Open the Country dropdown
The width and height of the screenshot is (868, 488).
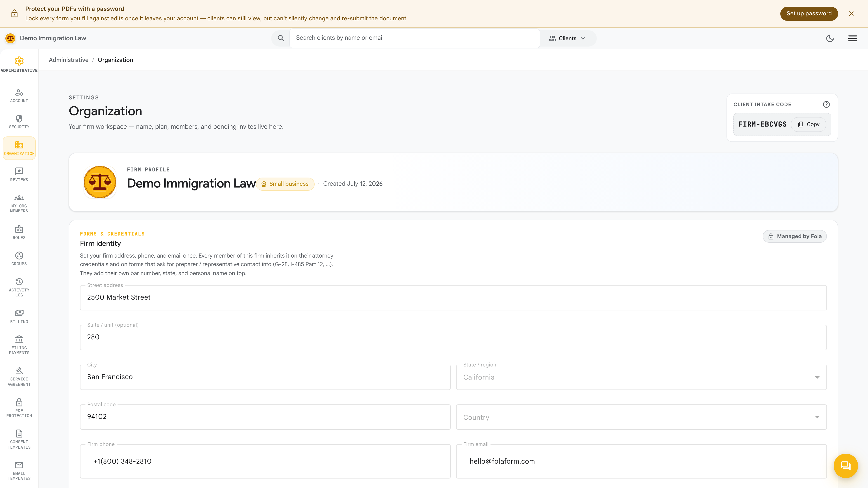pos(641,417)
